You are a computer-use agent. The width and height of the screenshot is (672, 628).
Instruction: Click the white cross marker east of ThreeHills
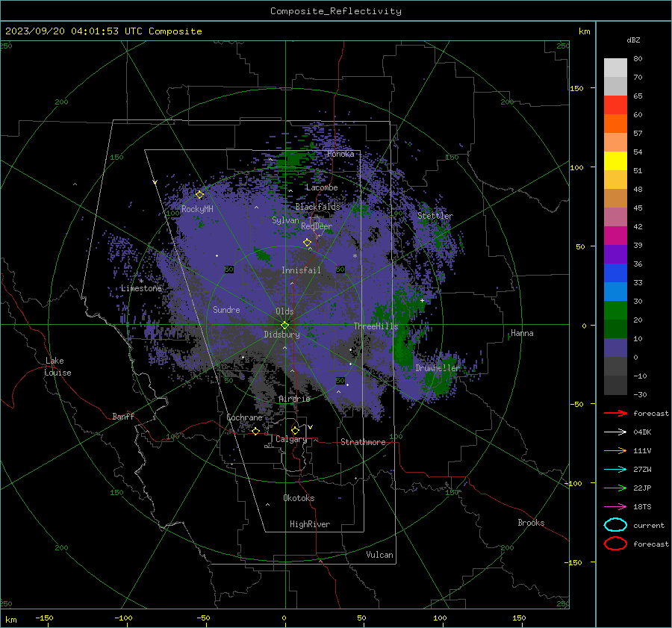click(x=422, y=301)
